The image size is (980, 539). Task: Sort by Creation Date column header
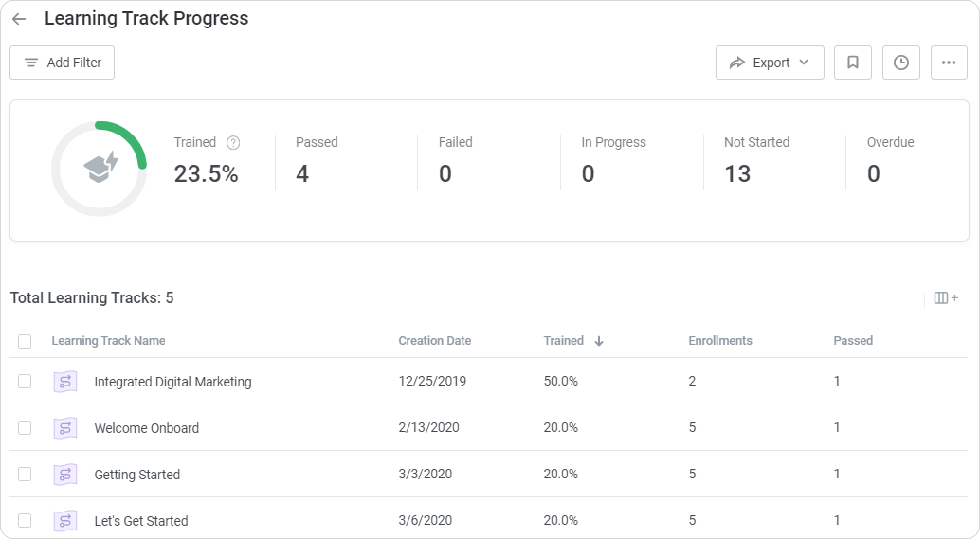[434, 341]
